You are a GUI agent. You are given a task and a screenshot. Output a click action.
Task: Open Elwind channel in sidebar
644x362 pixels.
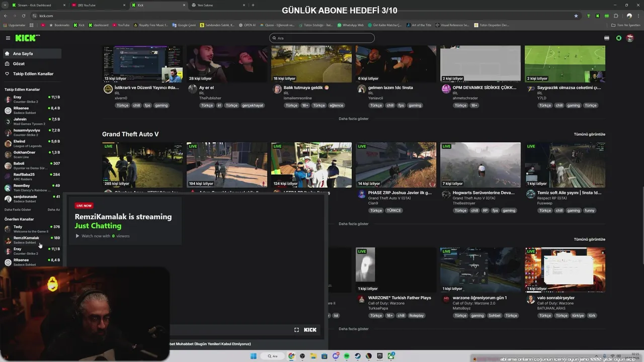32,143
